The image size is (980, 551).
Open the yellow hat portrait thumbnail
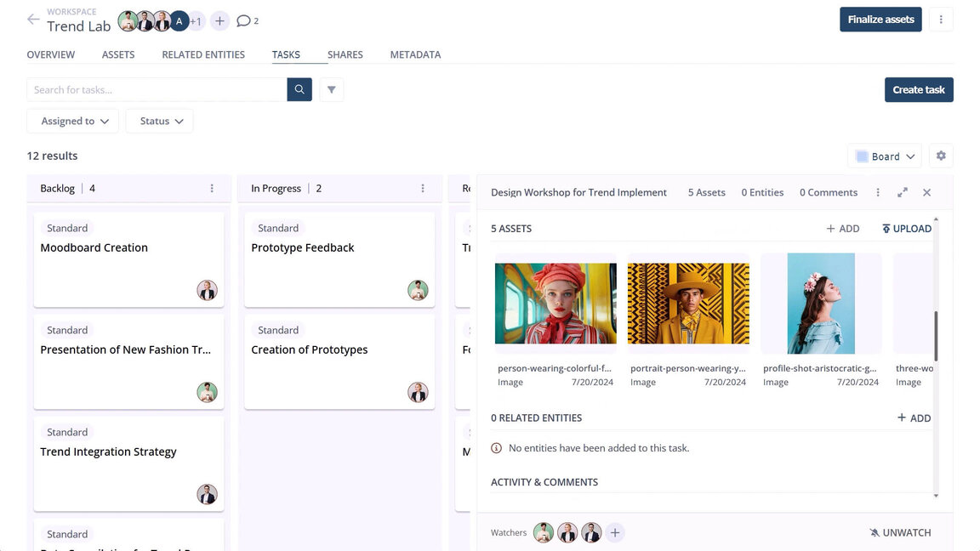coord(688,304)
